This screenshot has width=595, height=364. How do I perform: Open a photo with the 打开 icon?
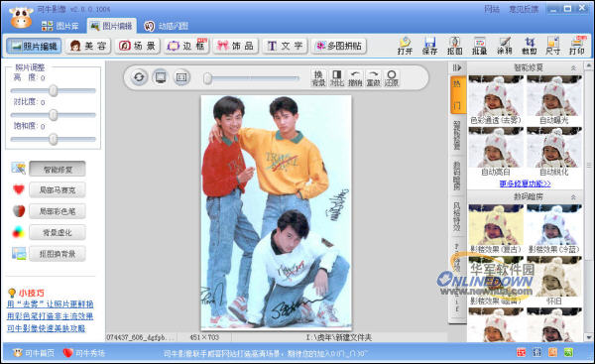pyautogui.click(x=405, y=46)
